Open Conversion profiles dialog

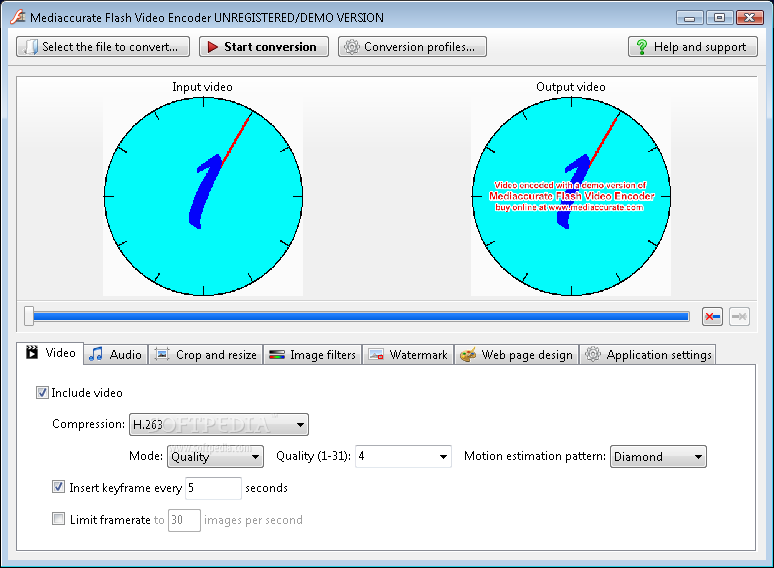[412, 47]
